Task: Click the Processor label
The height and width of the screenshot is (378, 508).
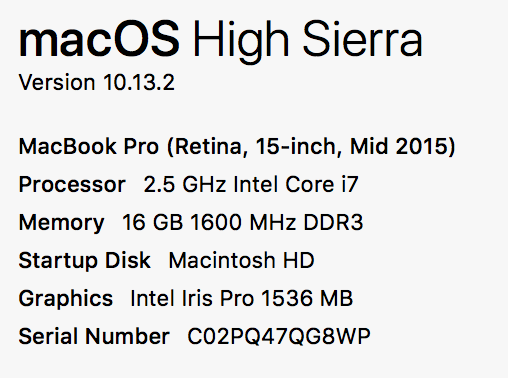Action: pyautogui.click(x=72, y=185)
